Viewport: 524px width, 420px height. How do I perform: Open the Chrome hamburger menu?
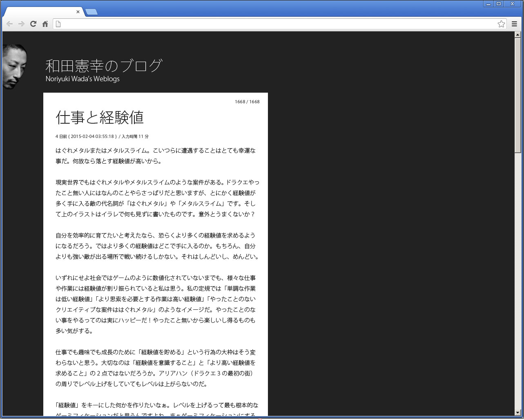click(x=514, y=24)
